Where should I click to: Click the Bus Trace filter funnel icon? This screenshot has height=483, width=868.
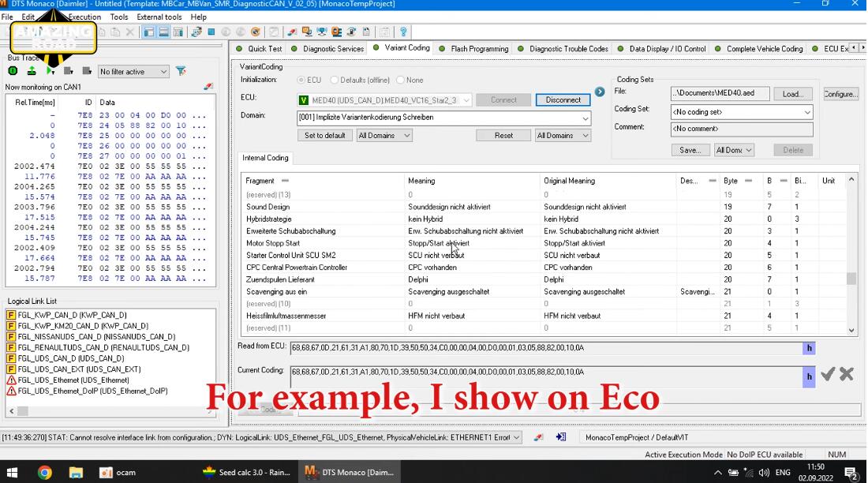click(181, 71)
